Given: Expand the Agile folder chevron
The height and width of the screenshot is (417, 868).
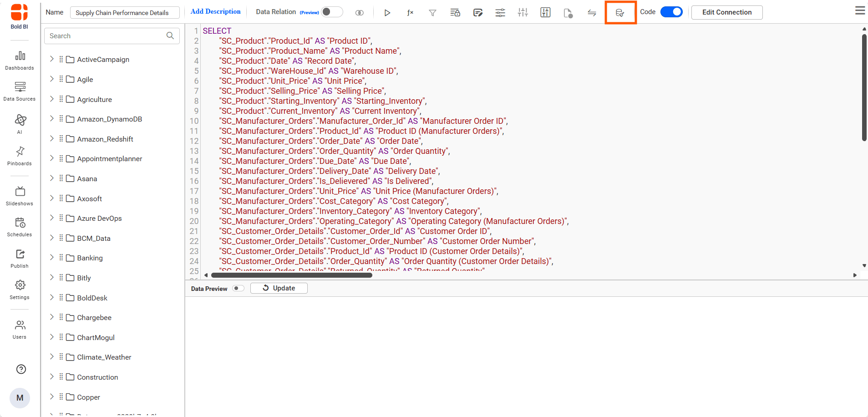Looking at the screenshot, I should click(51, 79).
